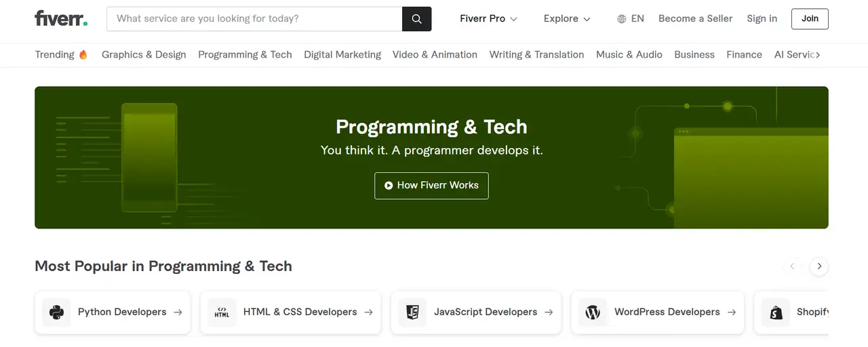Screen dimensions: 868x347
Task: Click the previous carousel arrow button
Action: [792, 266]
